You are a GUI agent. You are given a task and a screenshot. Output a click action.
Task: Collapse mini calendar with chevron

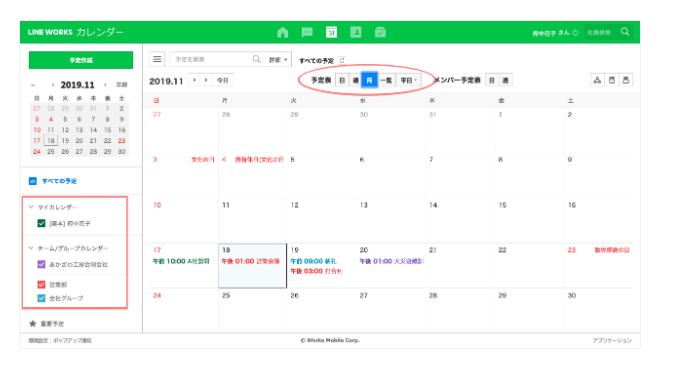pyautogui.click(x=33, y=85)
